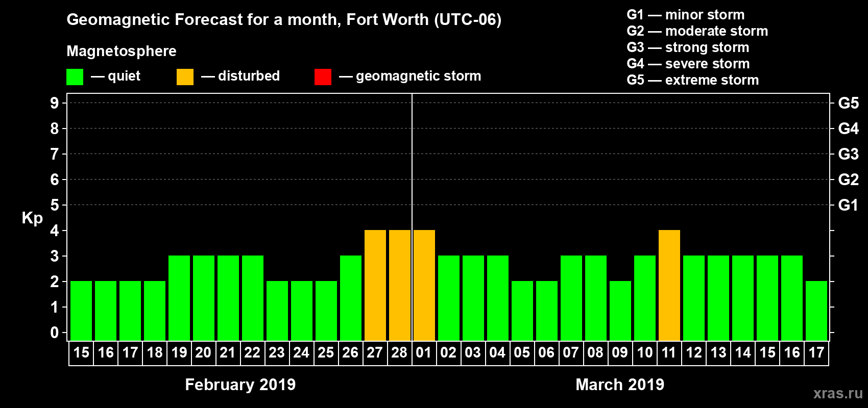Click date label 10 on the axis
This screenshot has height=408, width=868.
tap(645, 352)
